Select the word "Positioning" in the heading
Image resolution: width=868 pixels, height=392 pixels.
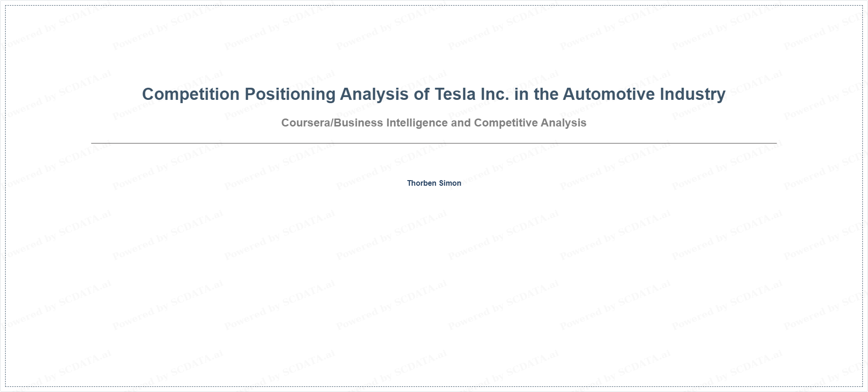point(290,95)
